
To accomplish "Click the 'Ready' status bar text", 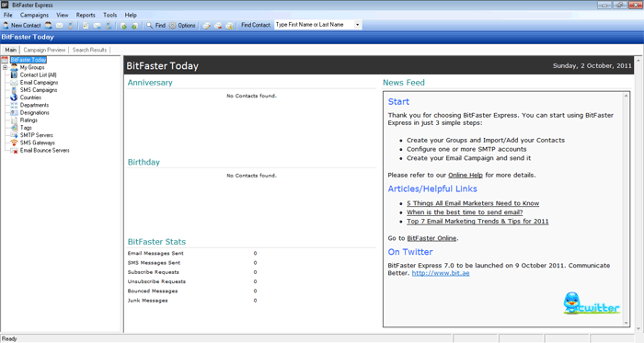I will tap(9, 339).
